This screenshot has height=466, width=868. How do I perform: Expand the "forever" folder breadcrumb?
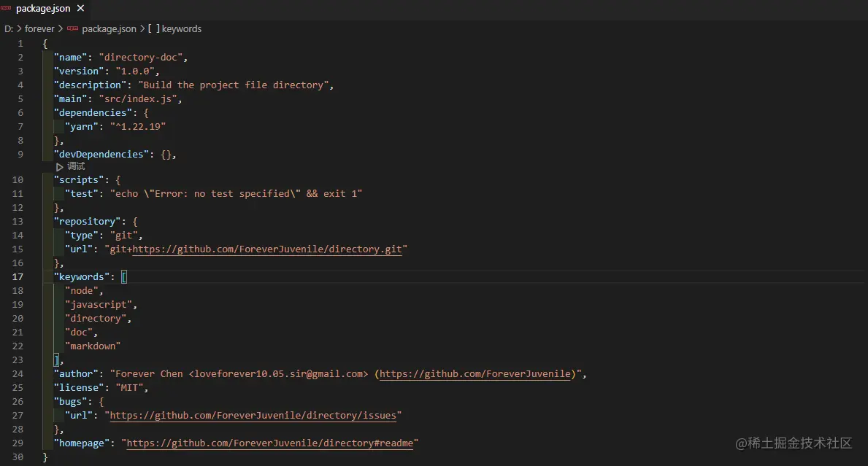click(39, 29)
